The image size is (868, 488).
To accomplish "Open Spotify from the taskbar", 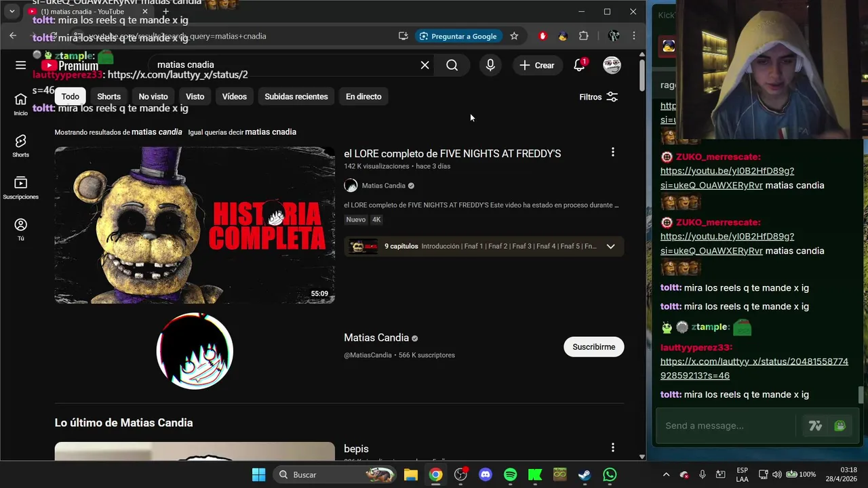I will click(x=510, y=474).
